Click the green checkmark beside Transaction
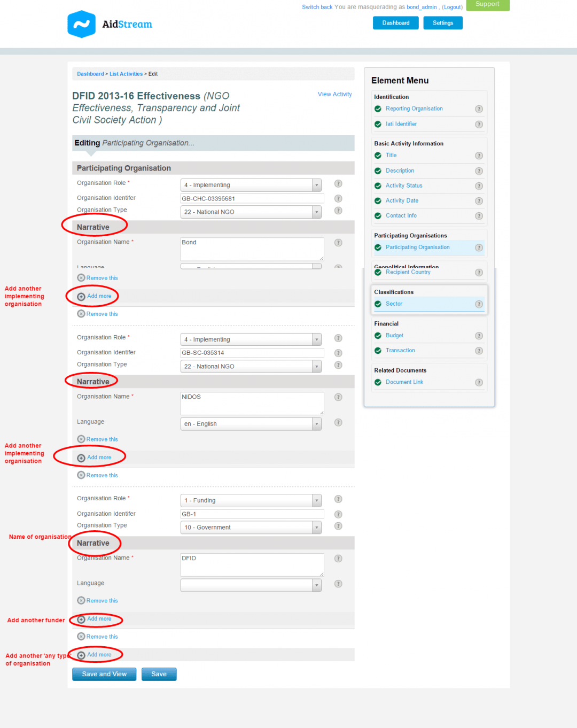The width and height of the screenshot is (577, 728). click(x=378, y=351)
